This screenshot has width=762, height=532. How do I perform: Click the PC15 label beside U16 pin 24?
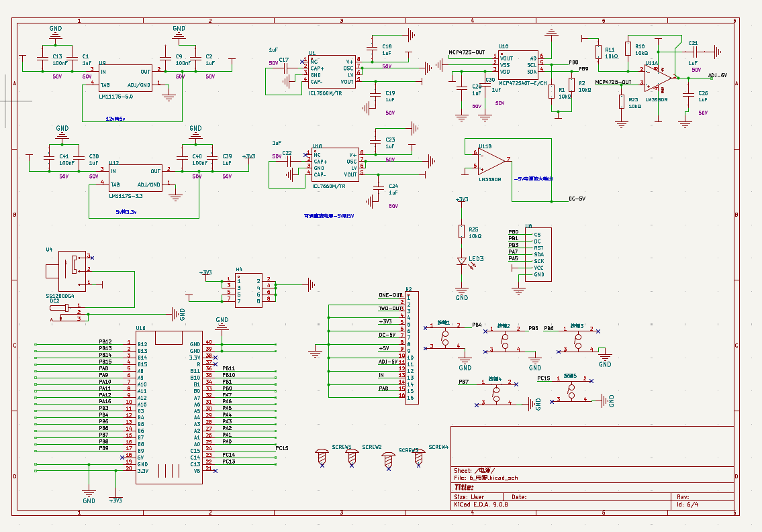click(x=282, y=448)
